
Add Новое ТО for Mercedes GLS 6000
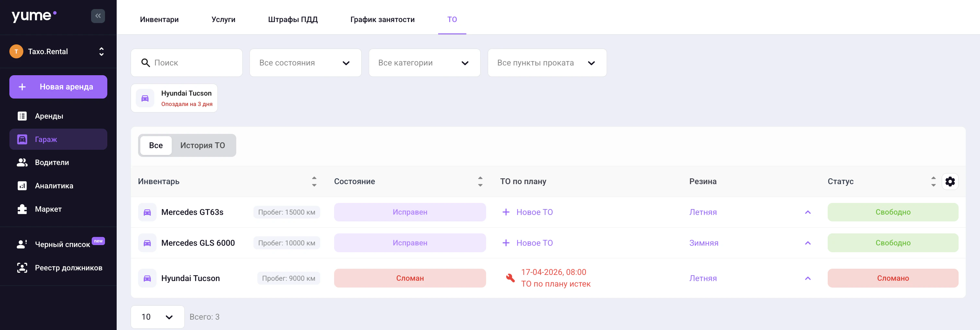pyautogui.click(x=527, y=243)
